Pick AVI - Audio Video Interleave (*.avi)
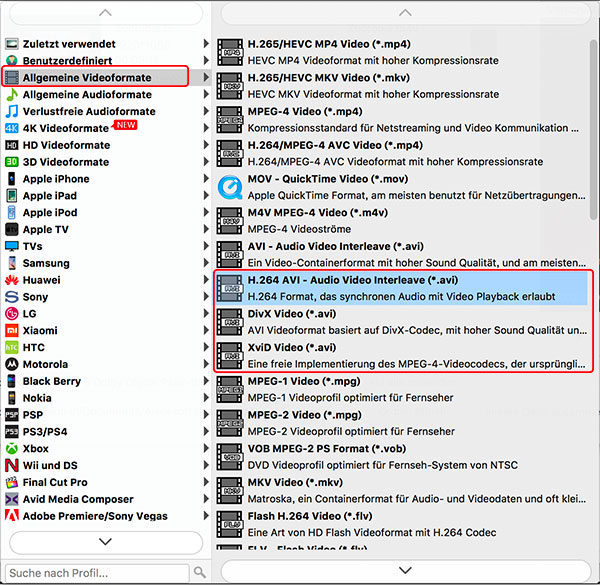This screenshot has width=600, height=585. click(x=402, y=254)
